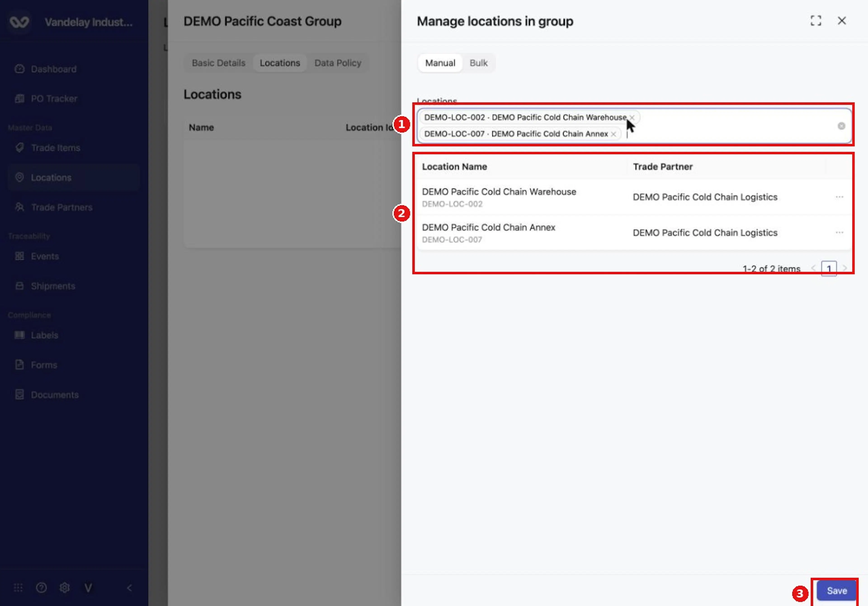Save the group locations
This screenshot has width=868, height=606.
pos(837,590)
